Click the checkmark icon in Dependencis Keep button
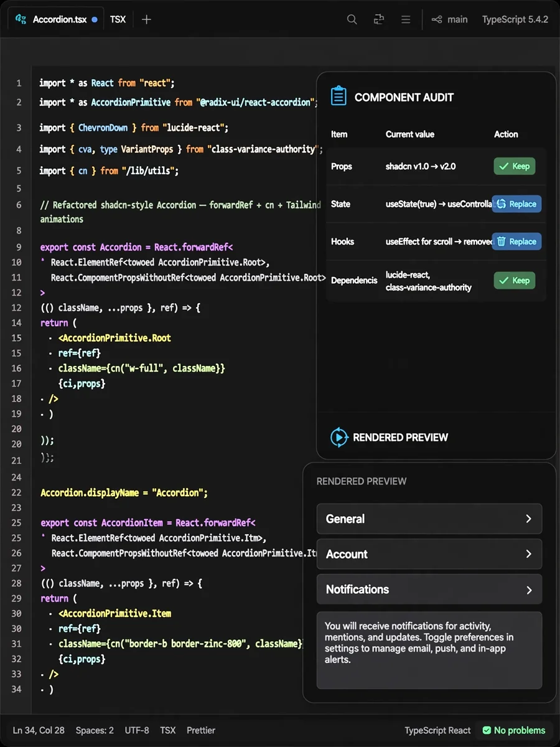Viewport: 560px width, 747px height. coord(505,280)
